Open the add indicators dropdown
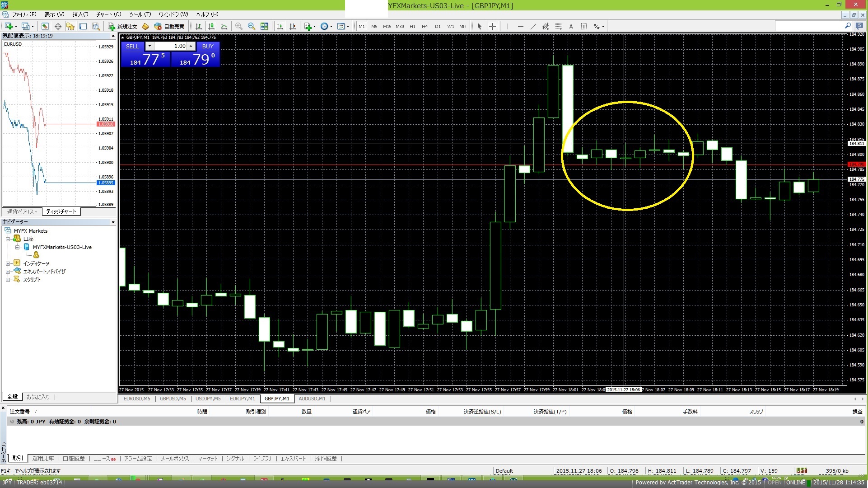 click(310, 26)
